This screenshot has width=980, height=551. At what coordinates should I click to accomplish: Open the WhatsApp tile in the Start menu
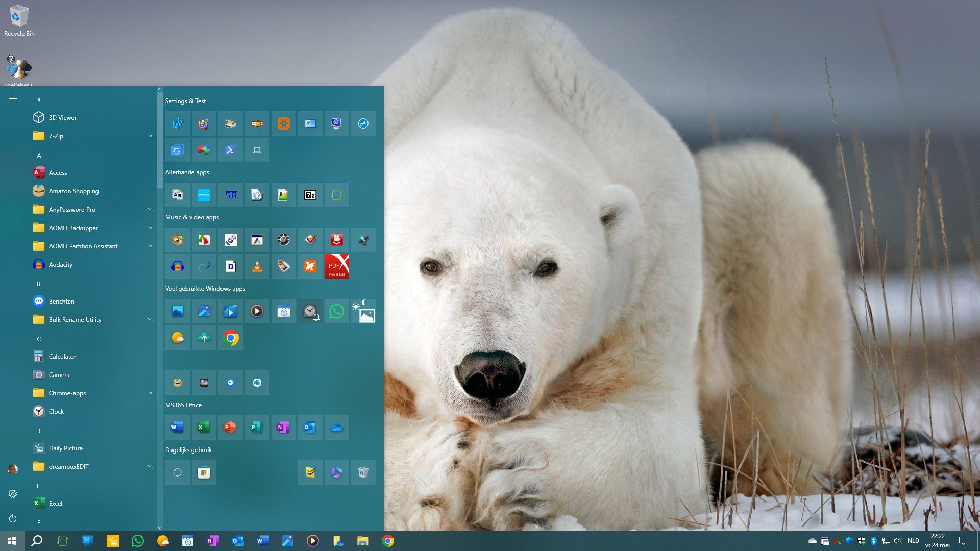(x=337, y=311)
